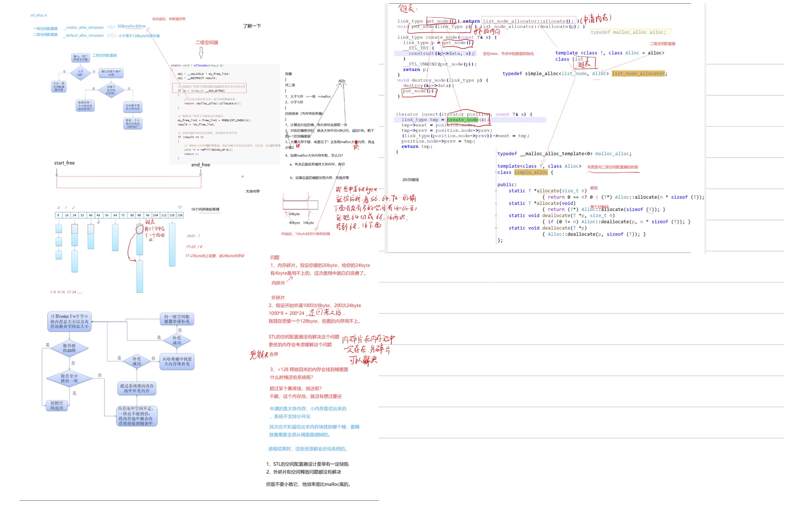Select the hash bucket cell labeled 128

point(180,215)
